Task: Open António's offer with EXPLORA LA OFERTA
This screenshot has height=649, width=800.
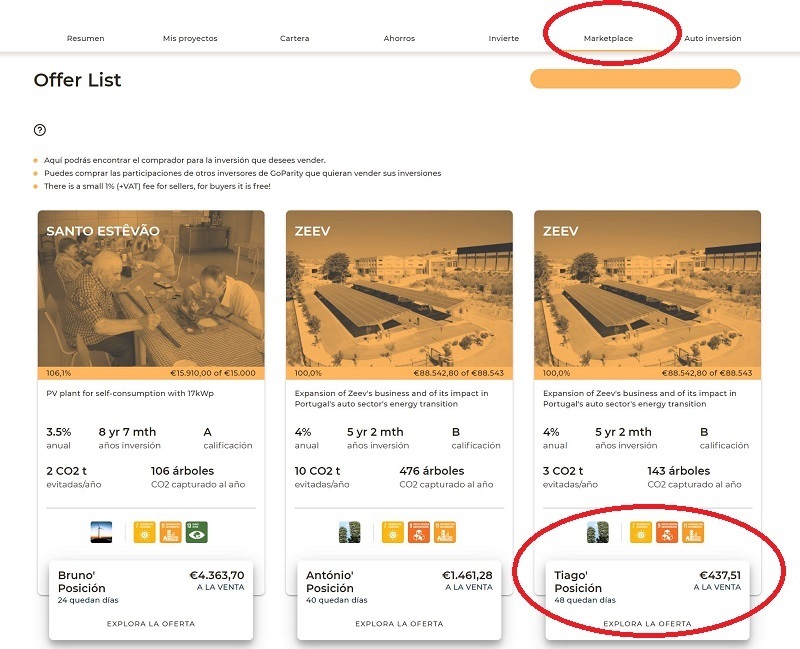Action: coord(398,621)
